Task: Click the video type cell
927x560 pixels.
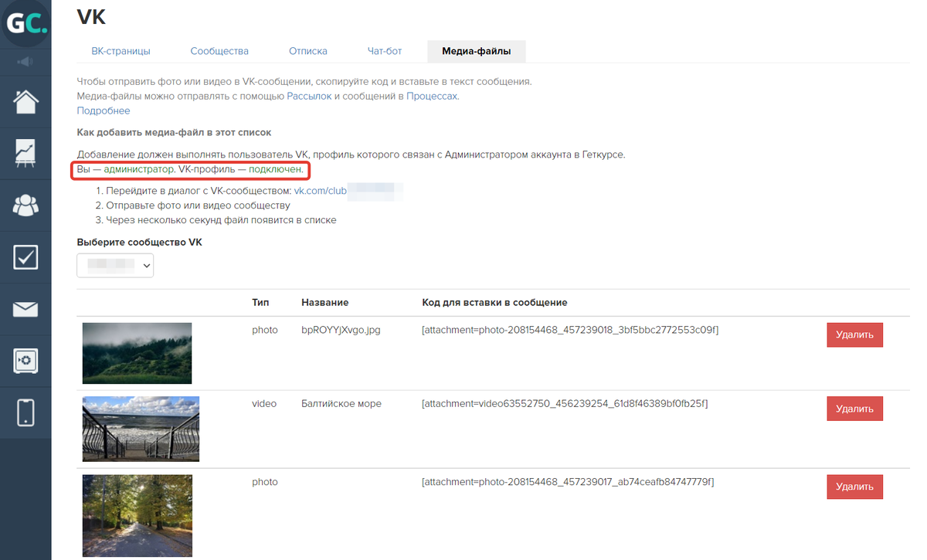Action: pyautogui.click(x=264, y=403)
